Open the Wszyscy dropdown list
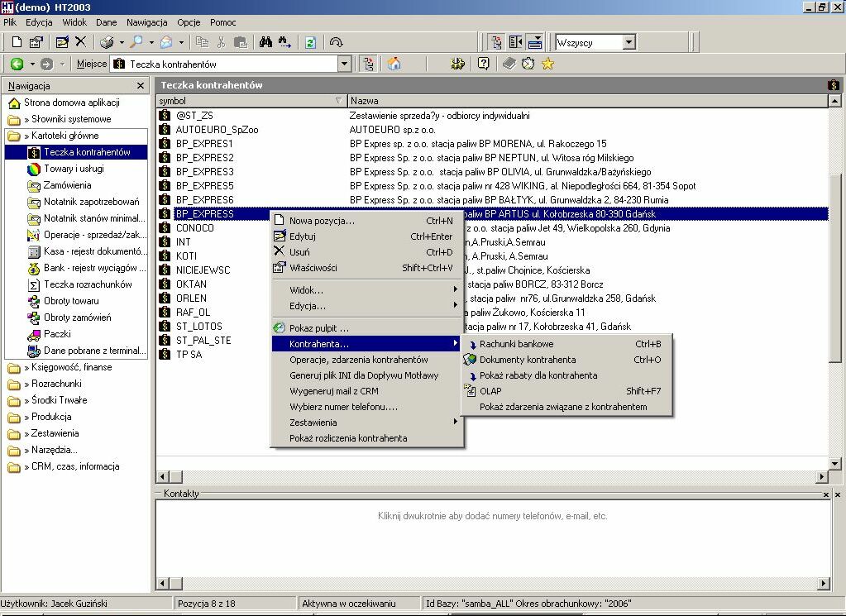 (629, 42)
